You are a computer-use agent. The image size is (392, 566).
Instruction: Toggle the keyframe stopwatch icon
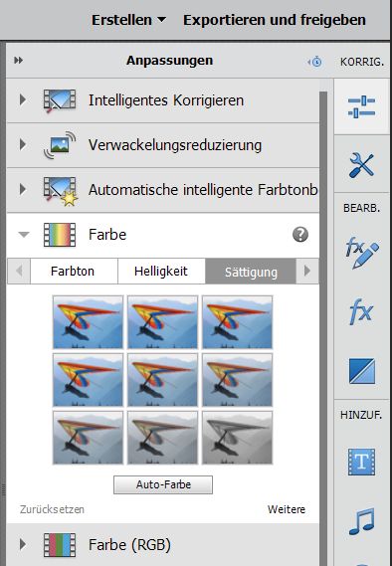click(315, 62)
